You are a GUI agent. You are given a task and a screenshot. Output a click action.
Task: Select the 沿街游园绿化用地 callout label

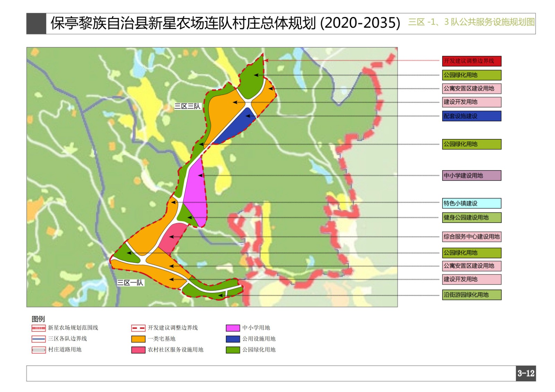coord(471,295)
